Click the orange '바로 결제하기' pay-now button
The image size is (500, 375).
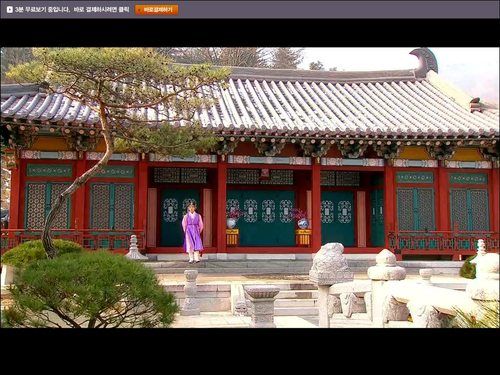pos(157,10)
